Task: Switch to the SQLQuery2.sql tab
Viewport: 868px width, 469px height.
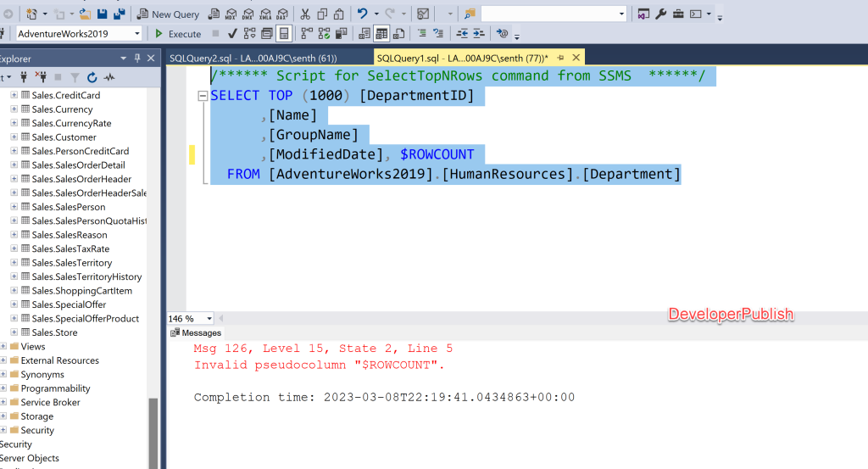Action: 253,58
